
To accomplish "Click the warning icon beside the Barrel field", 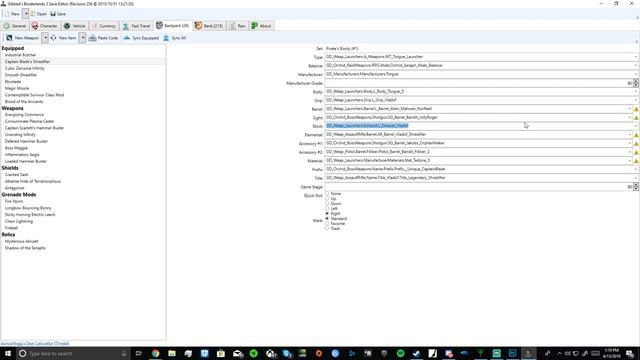I will tap(636, 109).
